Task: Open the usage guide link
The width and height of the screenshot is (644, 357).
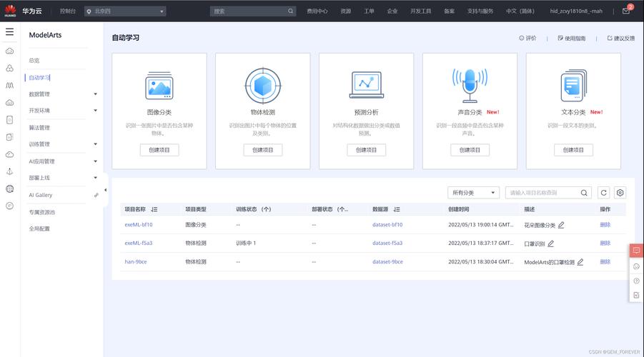Action: 572,38
